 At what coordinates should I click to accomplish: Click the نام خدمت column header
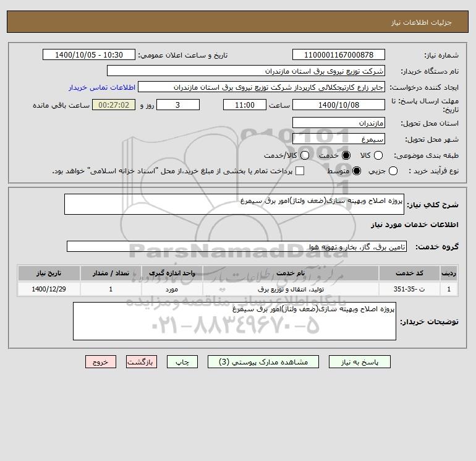point(291,273)
